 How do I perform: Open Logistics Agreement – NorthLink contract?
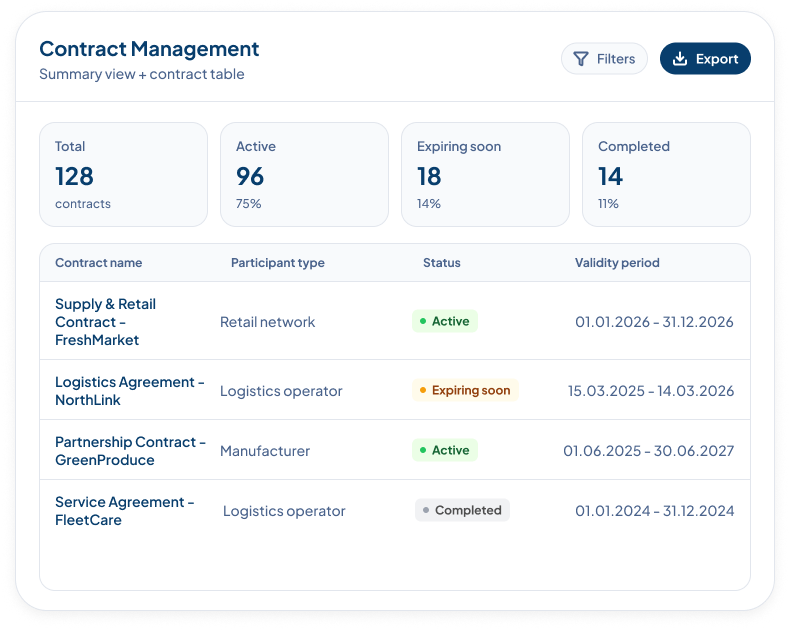coord(129,391)
